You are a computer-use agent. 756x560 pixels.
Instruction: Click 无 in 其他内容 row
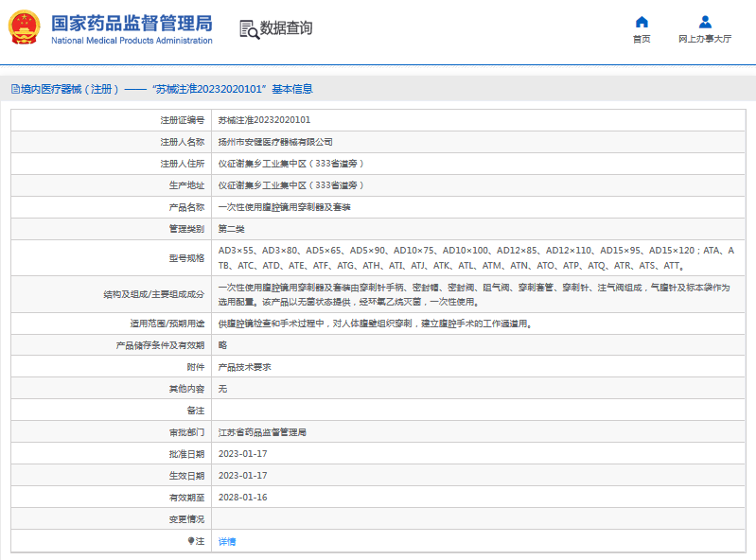pos(222,389)
